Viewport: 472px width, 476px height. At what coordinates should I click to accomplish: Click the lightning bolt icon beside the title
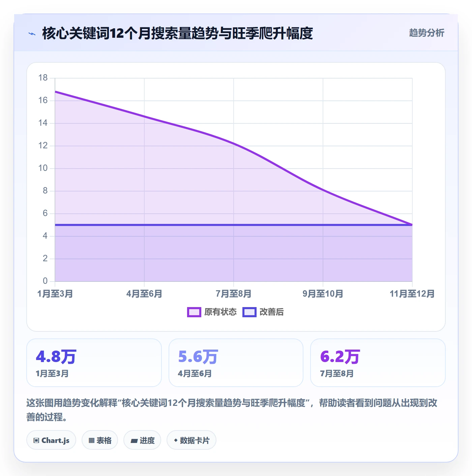pyautogui.click(x=32, y=33)
